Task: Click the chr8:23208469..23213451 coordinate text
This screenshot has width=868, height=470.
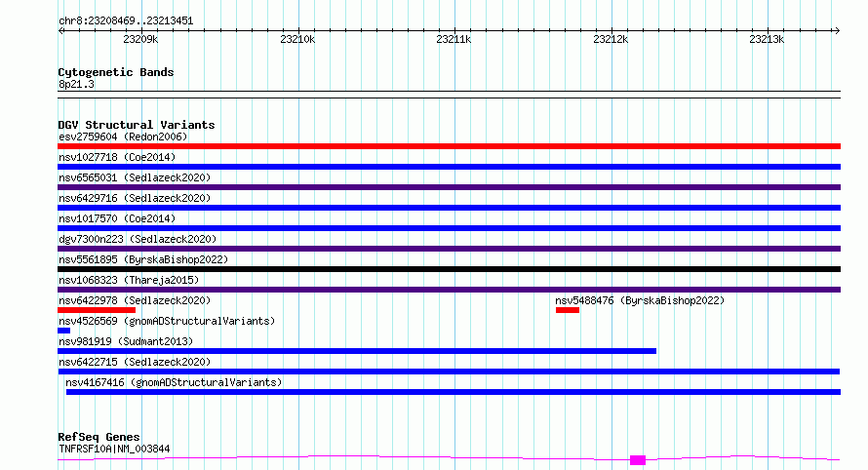Action: point(126,21)
